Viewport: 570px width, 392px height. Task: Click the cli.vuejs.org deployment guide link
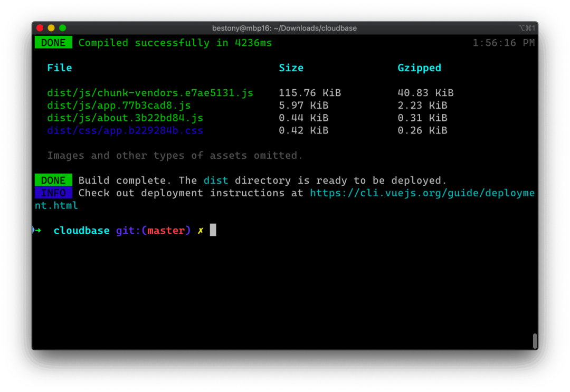pos(422,193)
